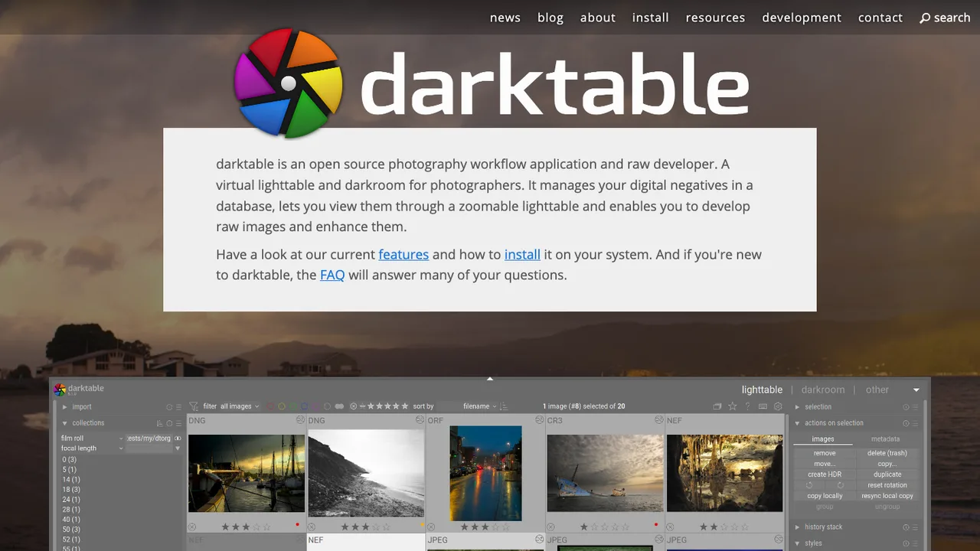This screenshot has width=980, height=551.
Task: Go to the blog menu item
Action: (550, 18)
